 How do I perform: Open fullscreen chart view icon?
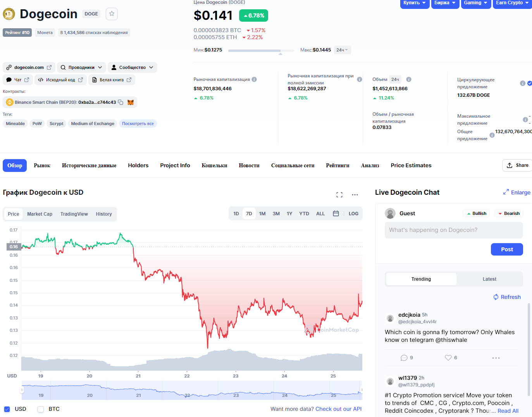click(x=339, y=195)
